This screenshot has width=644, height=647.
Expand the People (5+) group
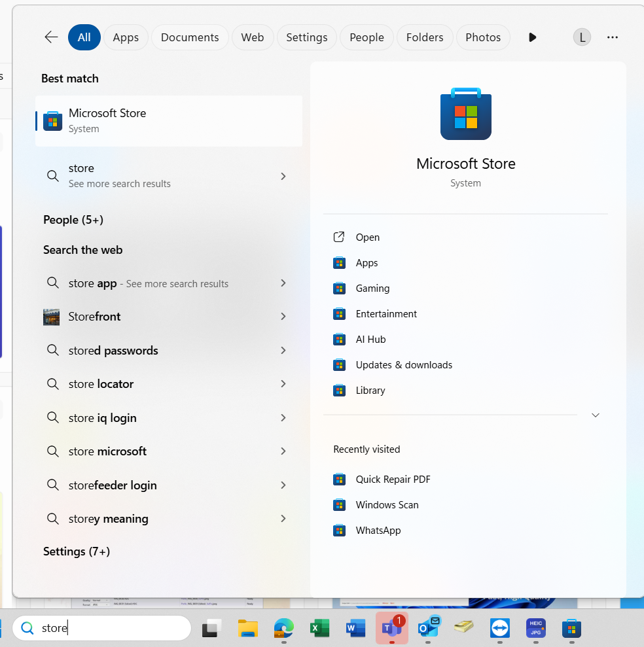tap(73, 220)
